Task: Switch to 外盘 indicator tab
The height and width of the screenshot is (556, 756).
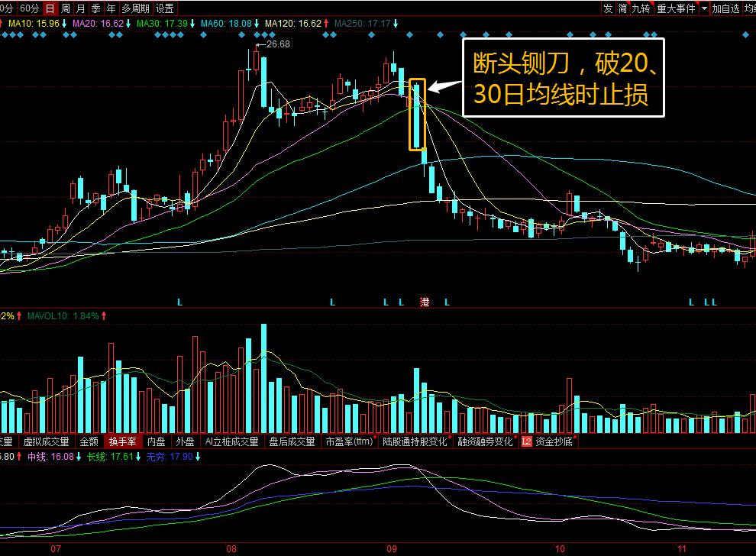Action: pos(185,441)
